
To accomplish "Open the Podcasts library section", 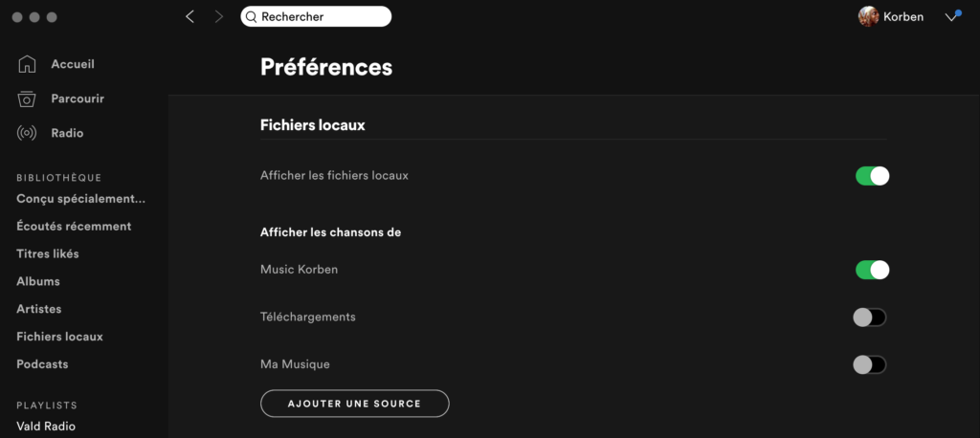I will [x=42, y=364].
